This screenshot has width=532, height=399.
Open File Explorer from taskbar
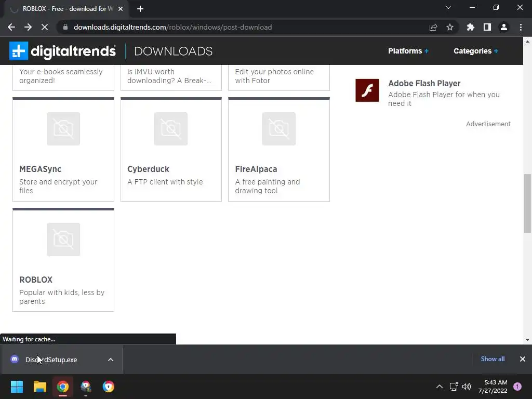pyautogui.click(x=39, y=387)
